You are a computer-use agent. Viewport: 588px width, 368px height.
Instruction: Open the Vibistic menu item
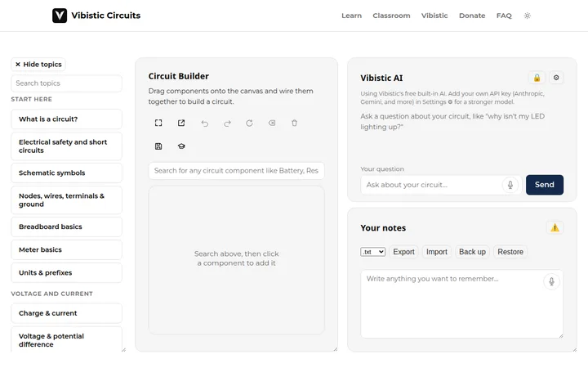pyautogui.click(x=434, y=16)
